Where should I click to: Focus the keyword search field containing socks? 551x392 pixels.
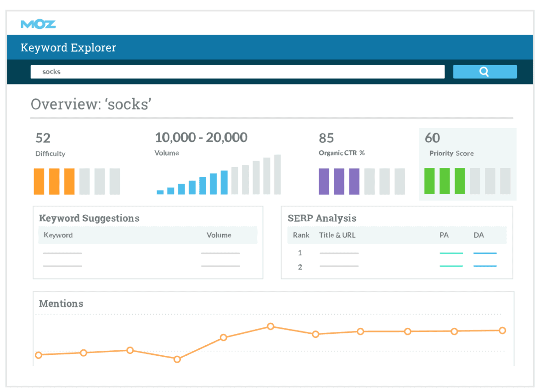coord(237,72)
